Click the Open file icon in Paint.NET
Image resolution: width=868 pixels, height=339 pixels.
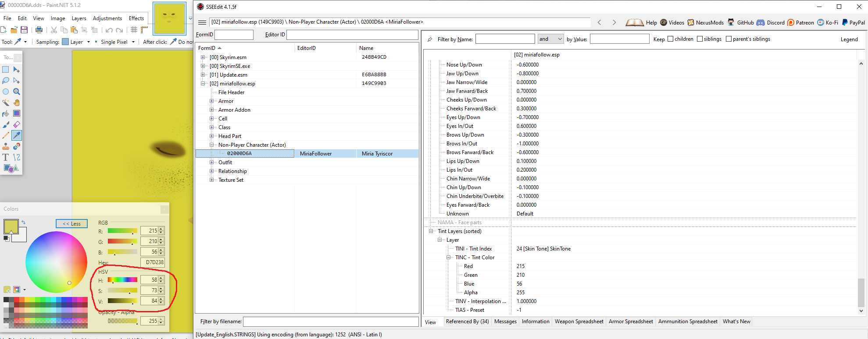(x=14, y=30)
